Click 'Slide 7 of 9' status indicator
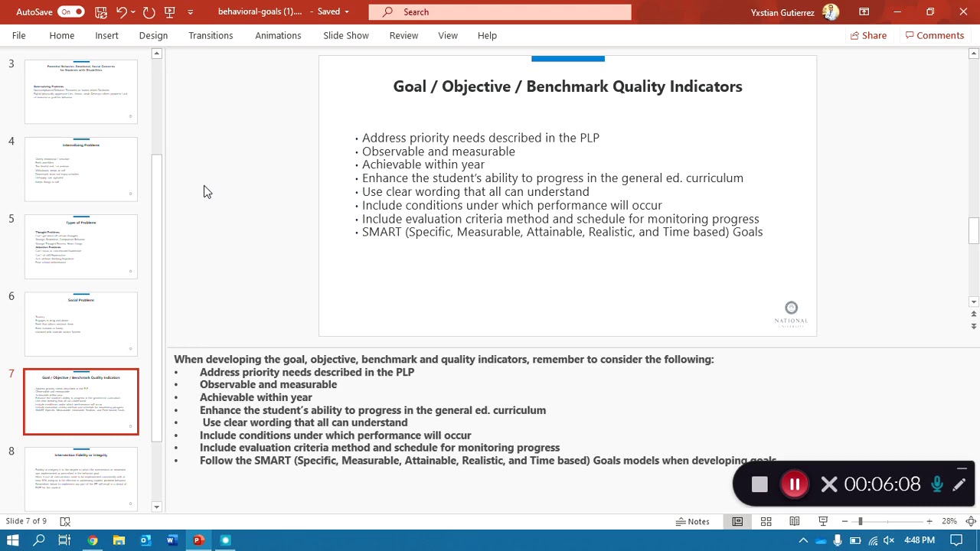The height and width of the screenshot is (551, 980). point(26,521)
